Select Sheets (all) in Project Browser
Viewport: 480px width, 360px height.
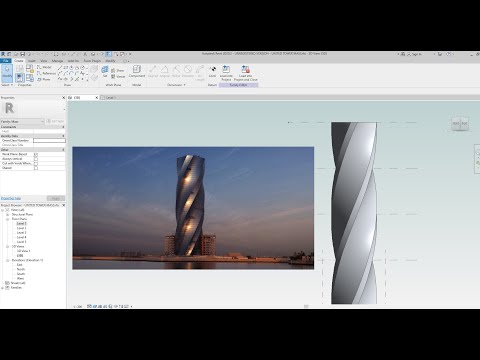point(18,283)
